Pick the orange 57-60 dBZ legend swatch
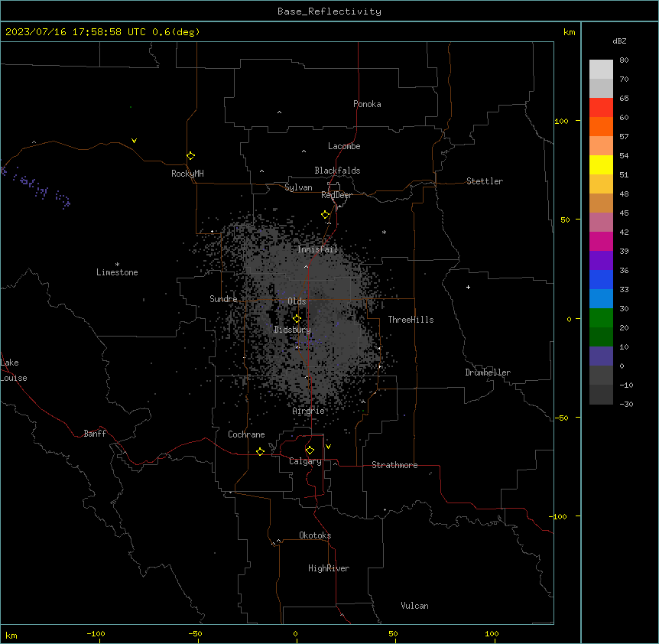The image size is (659, 644). (x=601, y=126)
